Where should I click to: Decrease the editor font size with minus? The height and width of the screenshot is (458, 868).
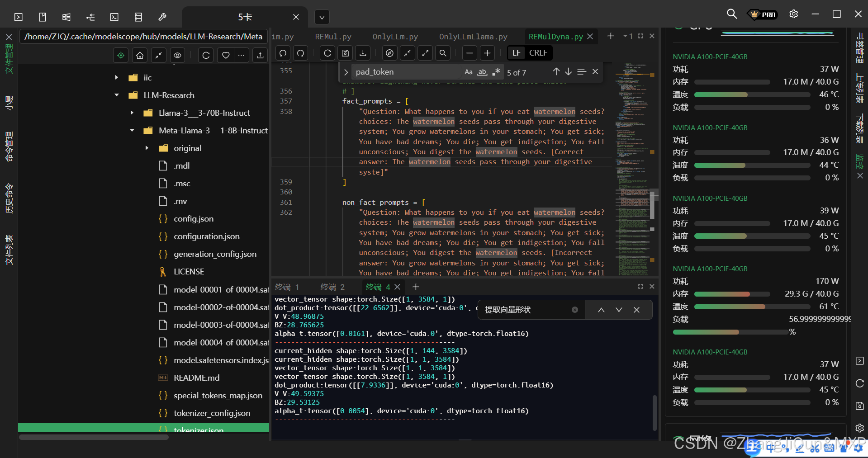click(470, 53)
